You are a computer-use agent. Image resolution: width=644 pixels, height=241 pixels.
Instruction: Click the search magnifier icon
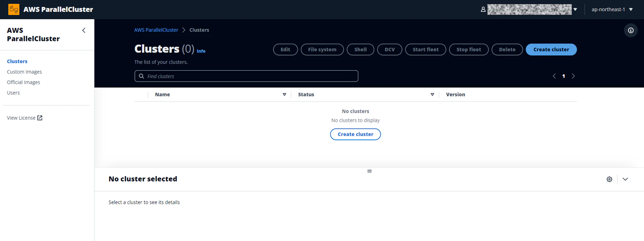(141, 76)
